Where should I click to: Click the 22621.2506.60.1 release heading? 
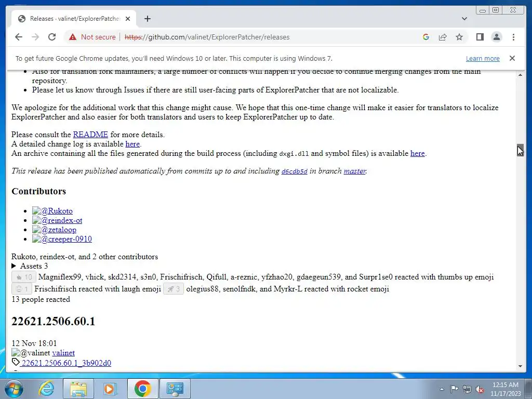[54, 321]
